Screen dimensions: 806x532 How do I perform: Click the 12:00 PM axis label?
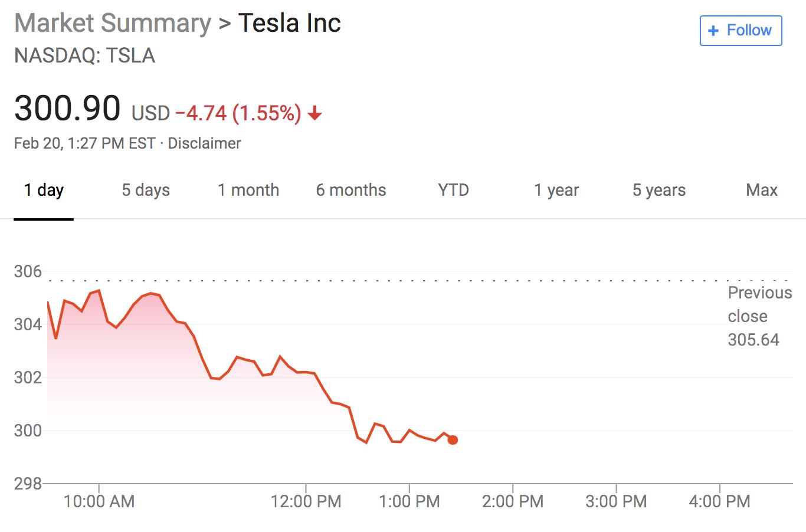pyautogui.click(x=306, y=501)
